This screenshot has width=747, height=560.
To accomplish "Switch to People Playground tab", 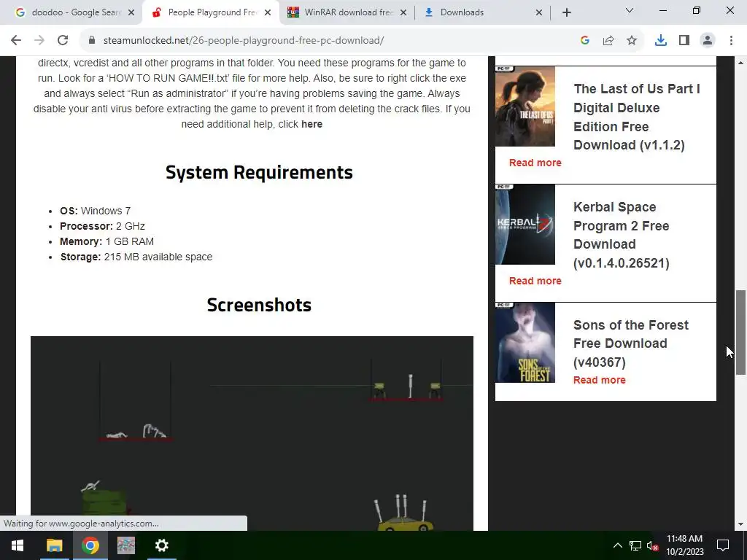I will [212, 12].
